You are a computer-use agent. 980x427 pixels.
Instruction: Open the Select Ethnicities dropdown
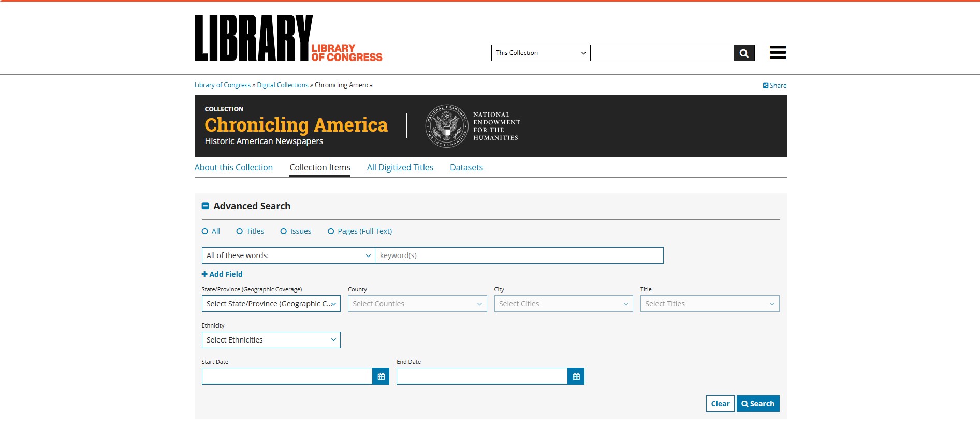(x=271, y=340)
